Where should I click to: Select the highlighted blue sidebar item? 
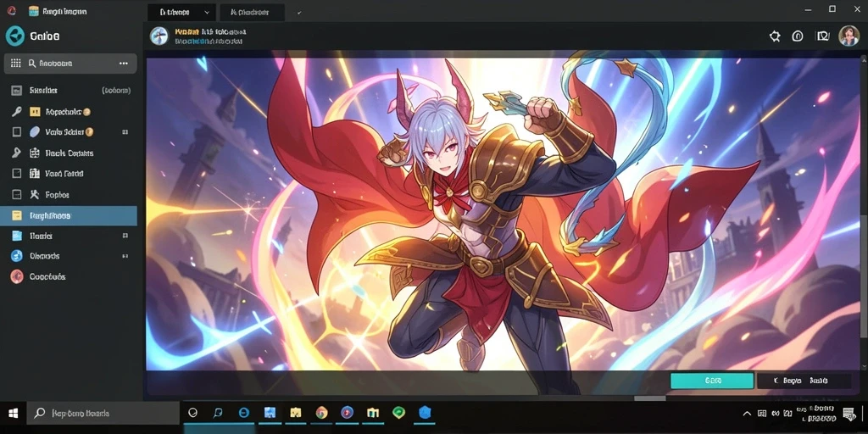pos(69,215)
